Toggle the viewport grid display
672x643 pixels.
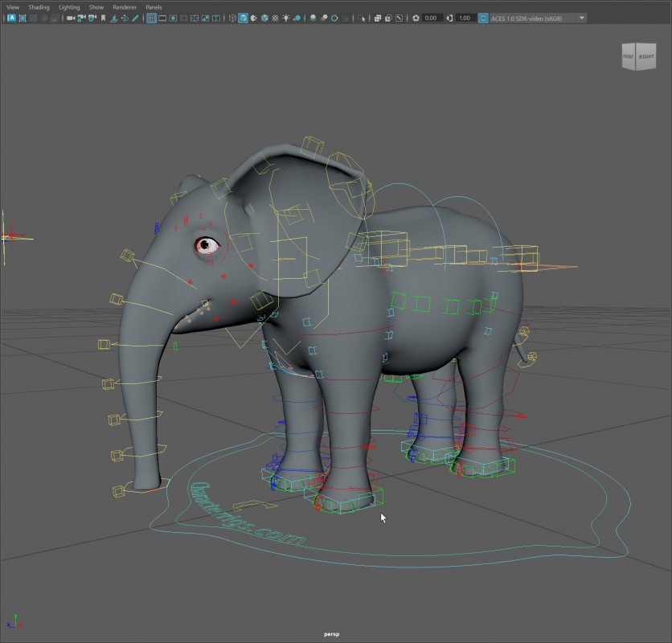(x=151, y=18)
